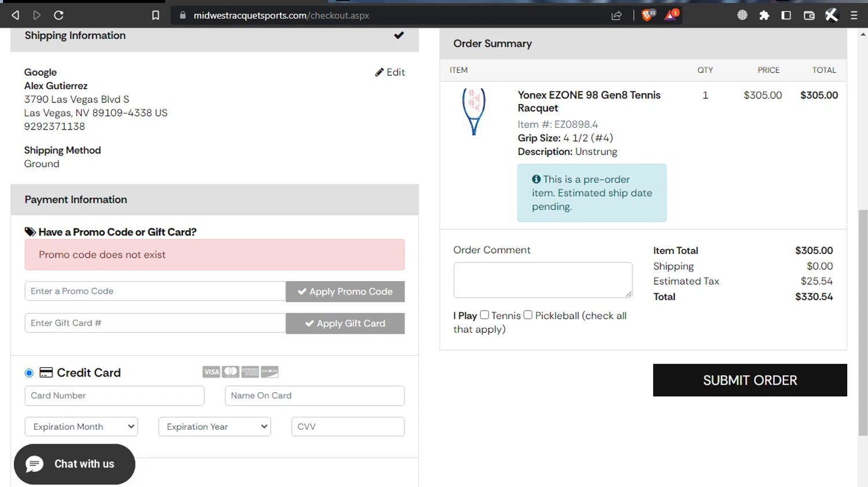Click the Visa card logo
868x487 pixels.
pyautogui.click(x=211, y=372)
